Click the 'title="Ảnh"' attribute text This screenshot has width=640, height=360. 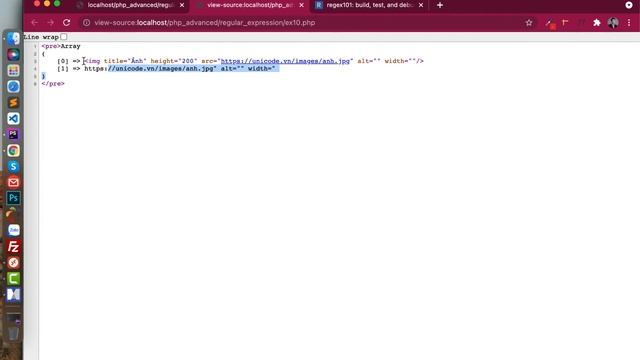point(125,61)
